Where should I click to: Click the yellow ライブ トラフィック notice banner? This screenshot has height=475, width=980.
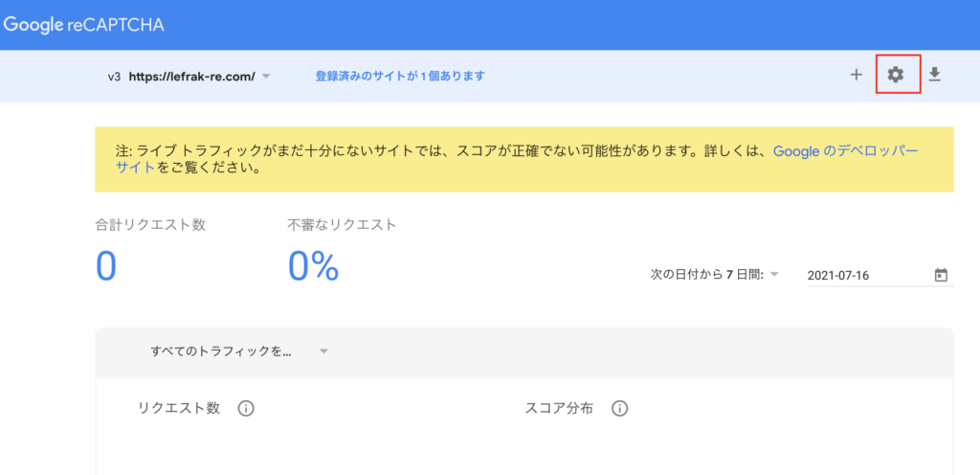point(524,159)
